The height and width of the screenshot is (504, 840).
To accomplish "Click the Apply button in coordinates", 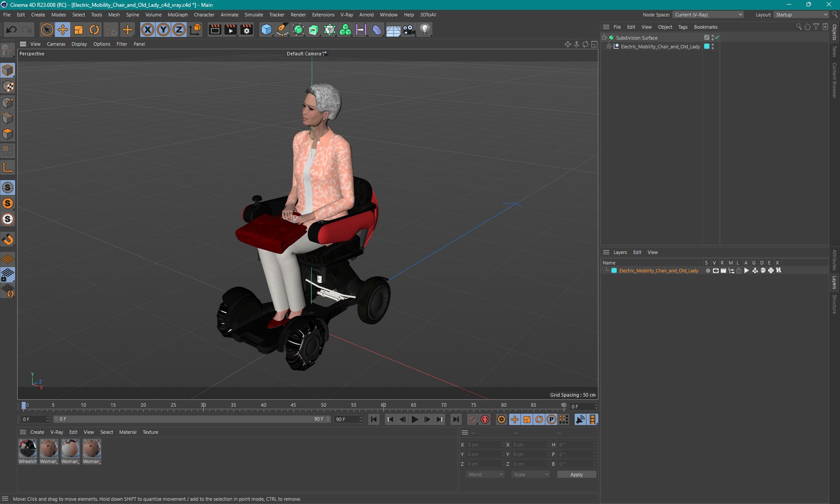I will 576,475.
